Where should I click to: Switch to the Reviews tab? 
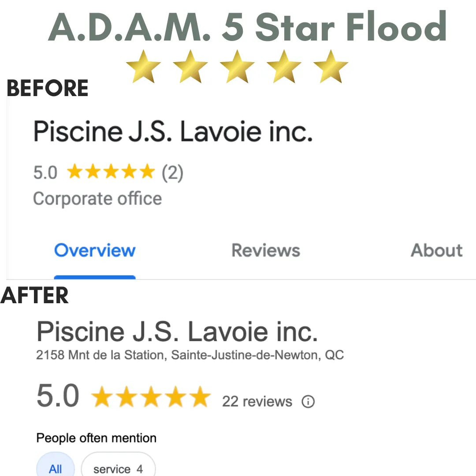266,251
